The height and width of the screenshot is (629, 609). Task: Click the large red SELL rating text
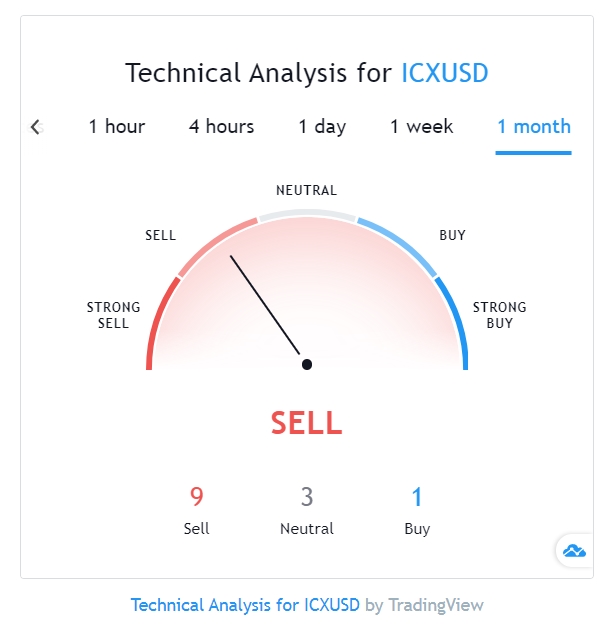click(x=307, y=423)
